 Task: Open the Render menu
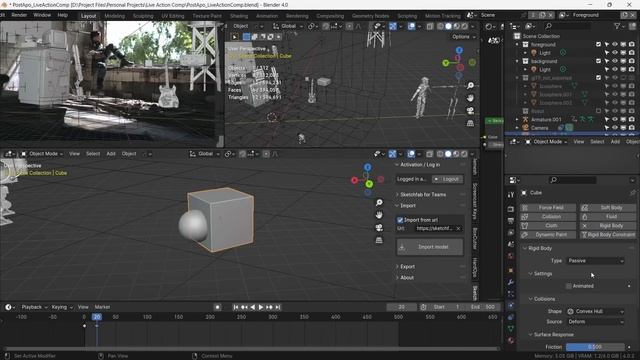(x=19, y=15)
